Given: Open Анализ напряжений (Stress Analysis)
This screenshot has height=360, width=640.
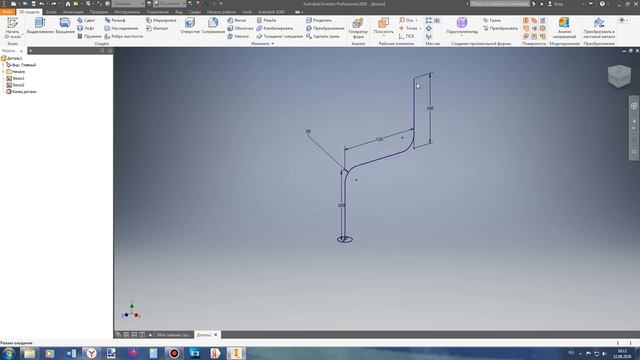Looking at the screenshot, I should tap(564, 28).
